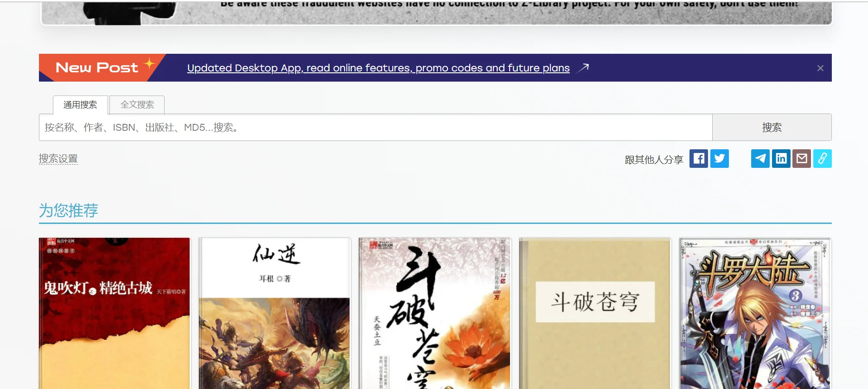Click the 为您推荐 section heading
The width and height of the screenshot is (868, 389).
[69, 210]
